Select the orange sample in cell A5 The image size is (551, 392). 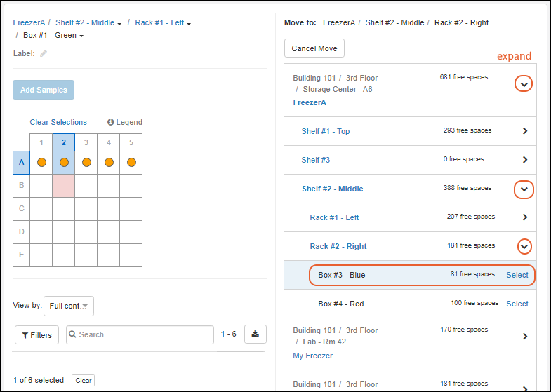click(x=131, y=163)
